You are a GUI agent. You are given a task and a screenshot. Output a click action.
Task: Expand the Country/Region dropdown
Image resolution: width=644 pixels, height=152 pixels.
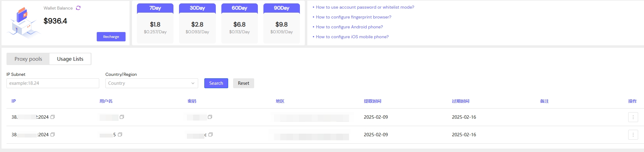(151, 83)
